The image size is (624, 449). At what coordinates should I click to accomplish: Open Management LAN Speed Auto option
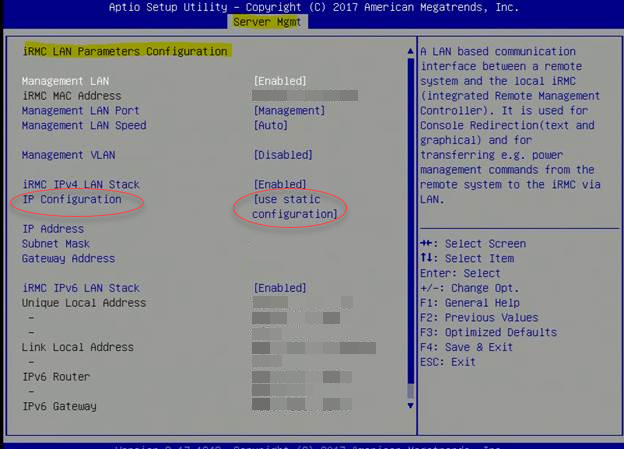[270, 126]
